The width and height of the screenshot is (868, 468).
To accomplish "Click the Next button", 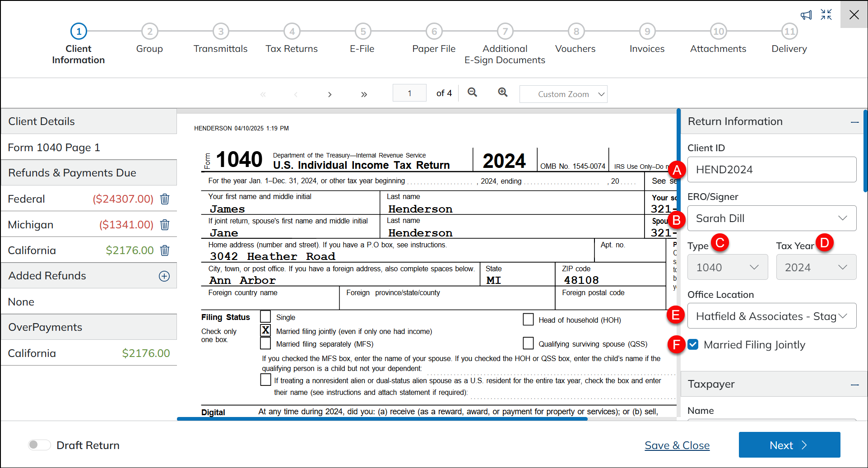I will 789,445.
